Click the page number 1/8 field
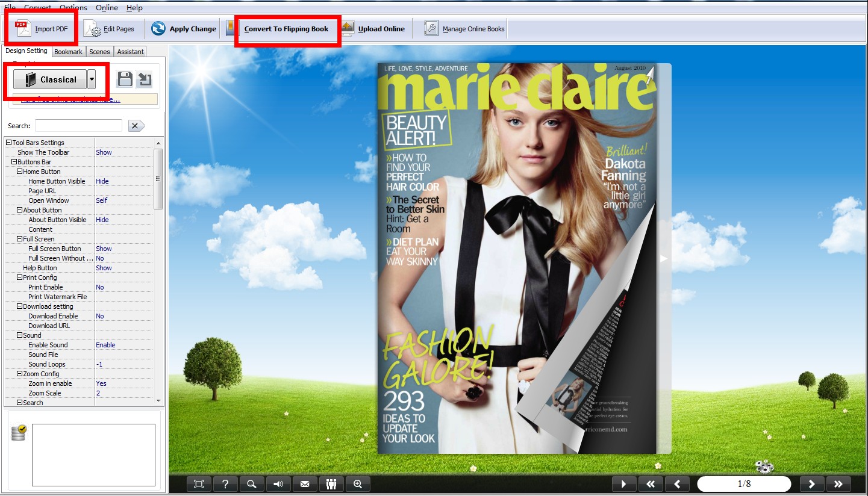868x496 pixels. (x=744, y=484)
